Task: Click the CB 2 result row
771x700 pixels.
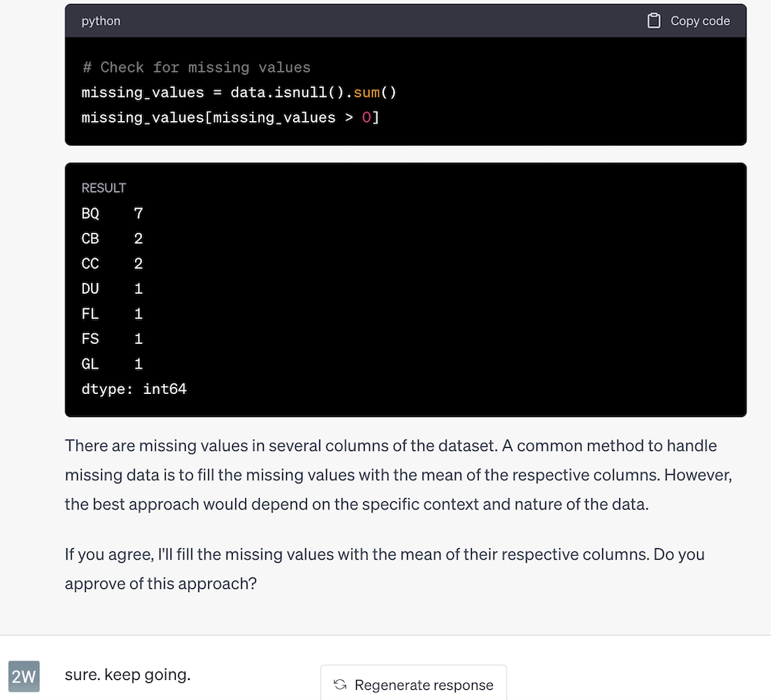Action: pos(112,238)
